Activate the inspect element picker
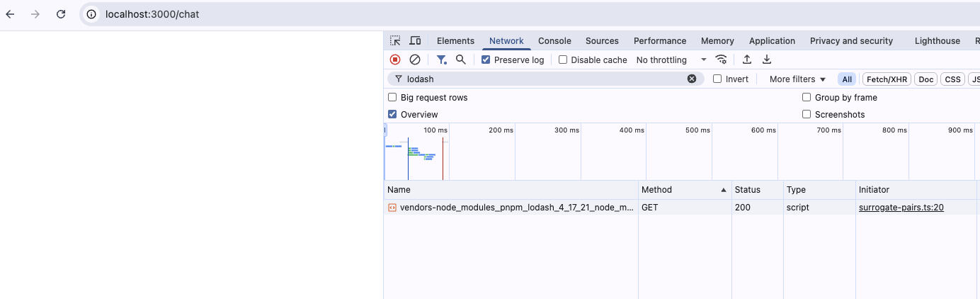 click(x=395, y=41)
